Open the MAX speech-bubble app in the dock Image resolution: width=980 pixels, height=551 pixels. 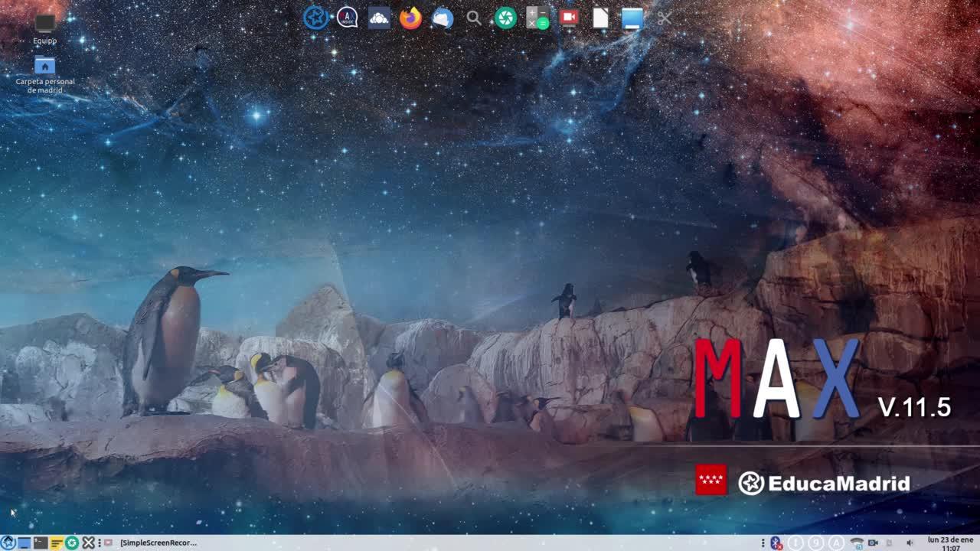(x=348, y=18)
